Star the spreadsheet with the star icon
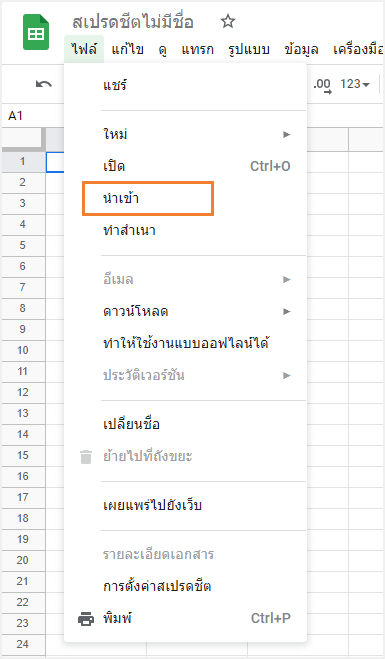This screenshot has width=385, height=659. click(x=228, y=21)
